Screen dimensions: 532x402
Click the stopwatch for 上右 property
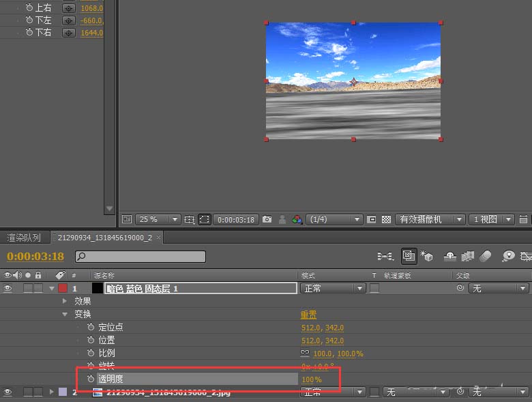(29, 7)
